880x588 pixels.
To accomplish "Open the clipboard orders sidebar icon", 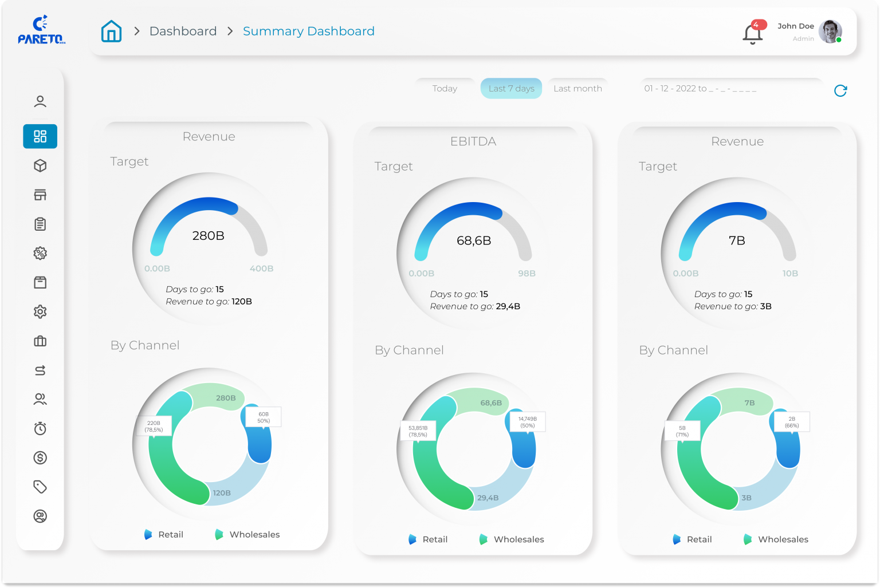I will point(40,224).
